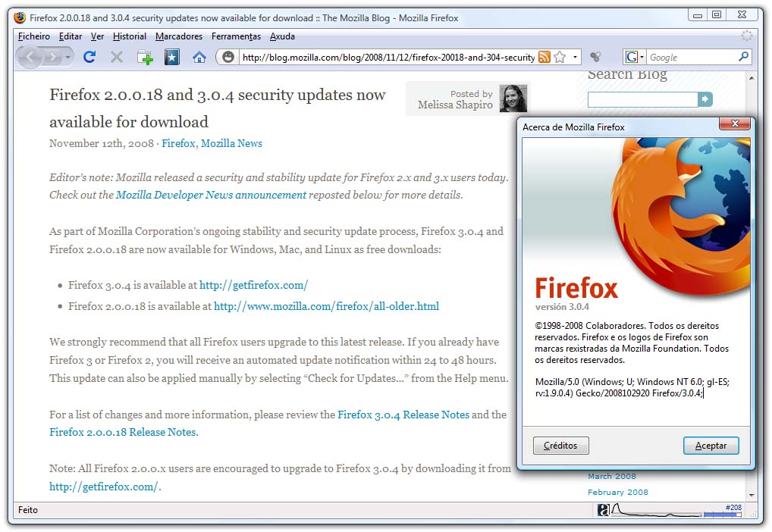Minimize the Firefox browser window

pyautogui.click(x=697, y=14)
